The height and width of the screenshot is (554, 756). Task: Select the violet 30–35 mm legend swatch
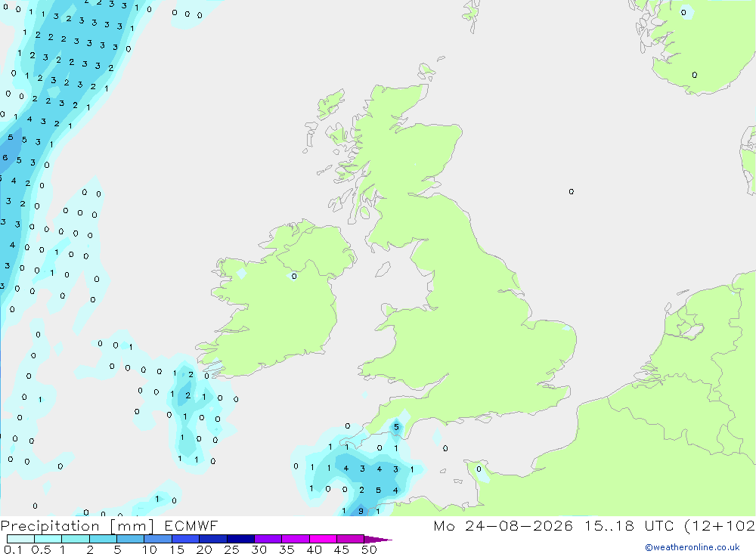pyautogui.click(x=268, y=539)
